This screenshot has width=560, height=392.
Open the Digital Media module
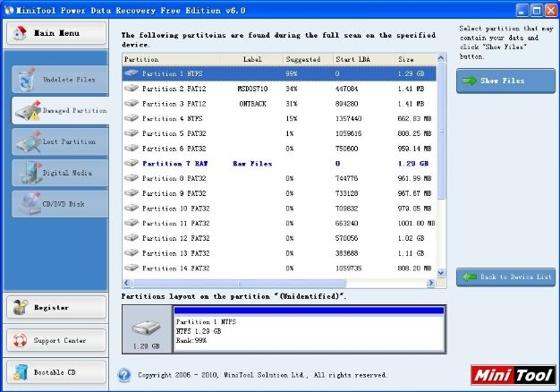tap(60, 173)
